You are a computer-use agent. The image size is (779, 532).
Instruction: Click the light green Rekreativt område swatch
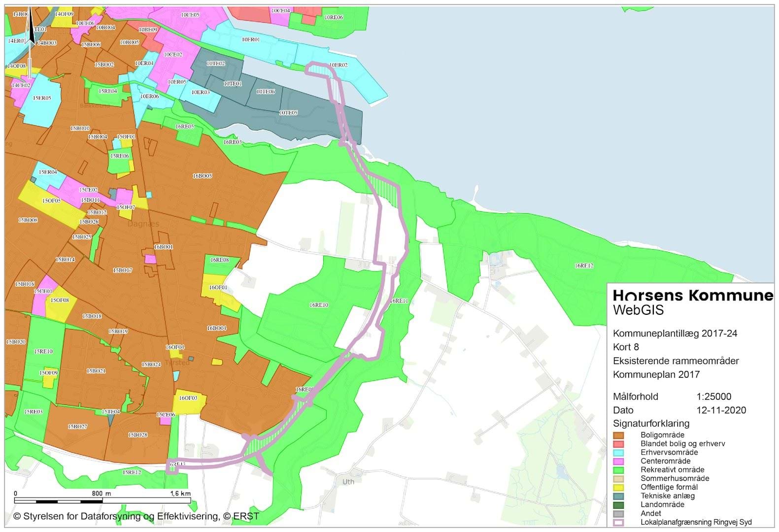618,470
